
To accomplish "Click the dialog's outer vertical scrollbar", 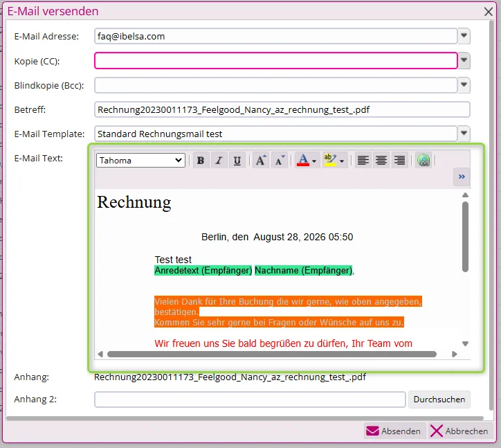I will tap(491, 215).
